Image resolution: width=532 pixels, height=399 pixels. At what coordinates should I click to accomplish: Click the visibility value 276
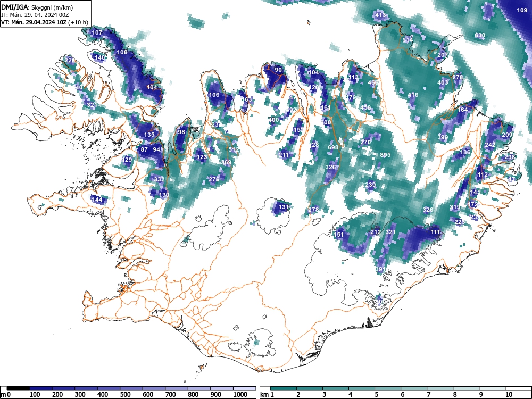(214, 179)
